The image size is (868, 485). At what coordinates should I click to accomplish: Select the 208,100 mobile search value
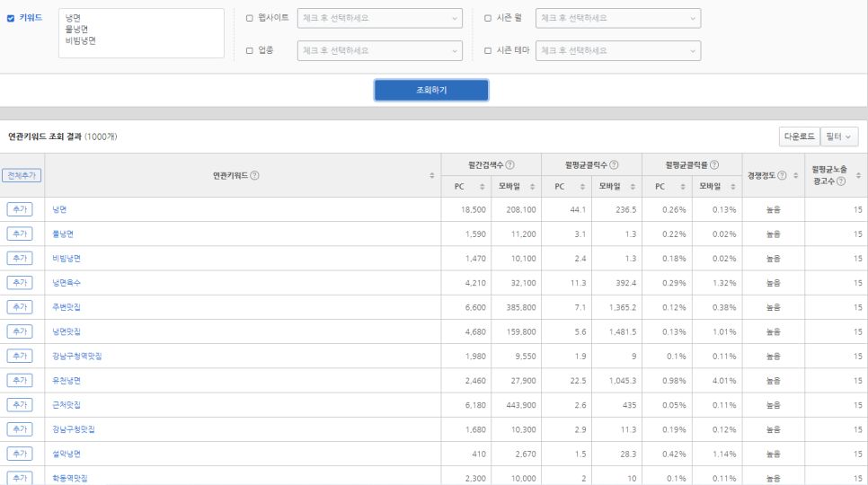pos(521,209)
